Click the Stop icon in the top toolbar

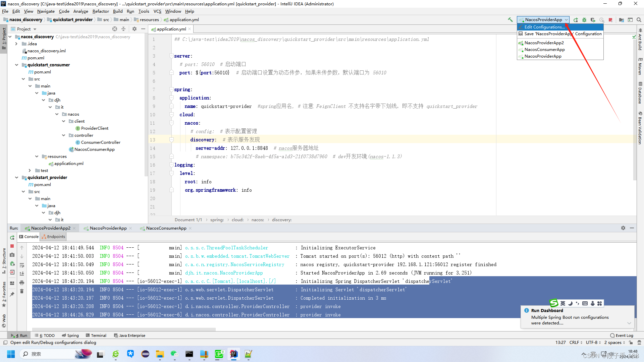[610, 20]
